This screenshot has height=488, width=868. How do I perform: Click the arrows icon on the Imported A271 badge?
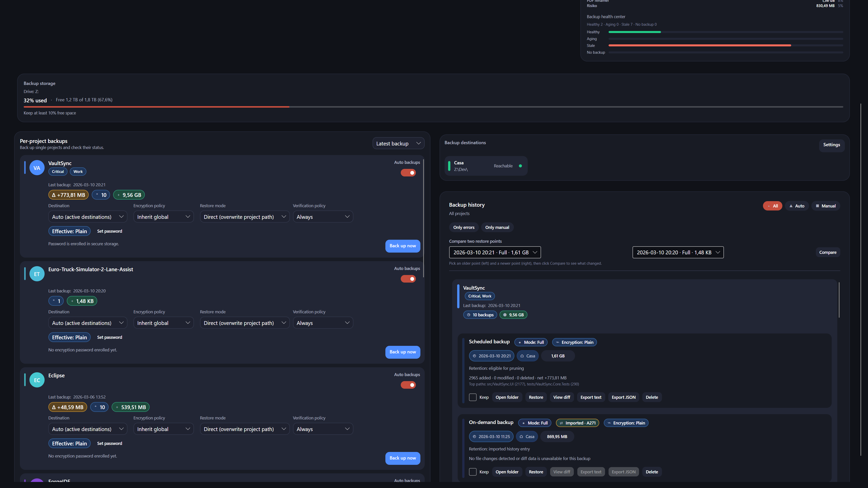pos(561,423)
